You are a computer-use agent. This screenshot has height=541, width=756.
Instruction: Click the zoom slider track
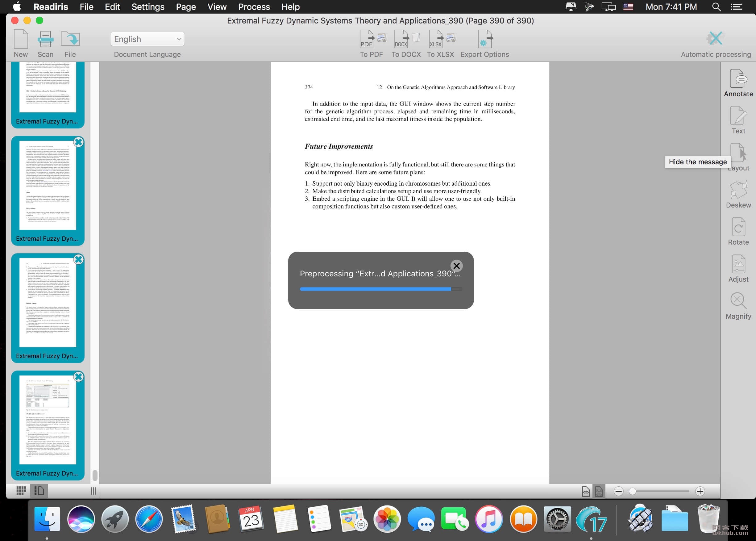(x=659, y=491)
